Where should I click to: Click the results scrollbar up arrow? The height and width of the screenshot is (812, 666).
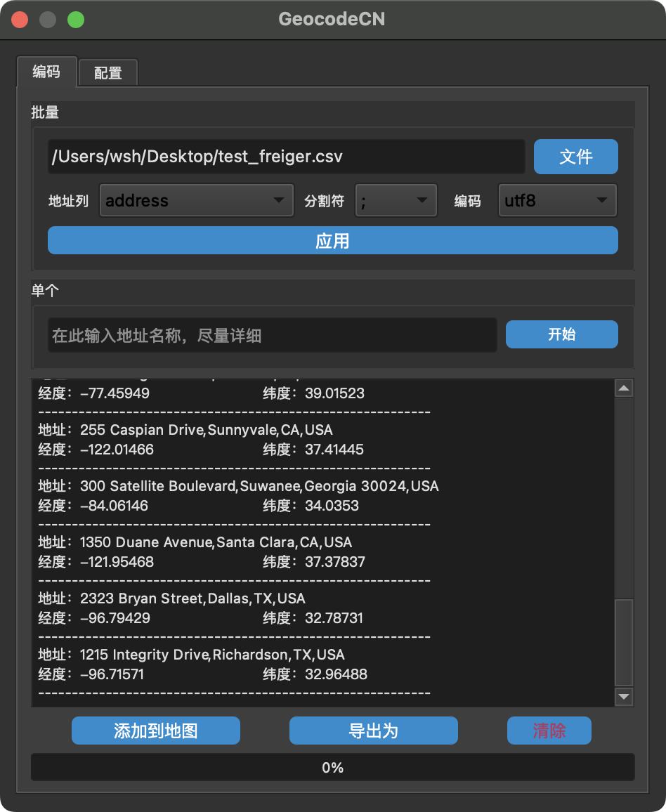pos(624,388)
